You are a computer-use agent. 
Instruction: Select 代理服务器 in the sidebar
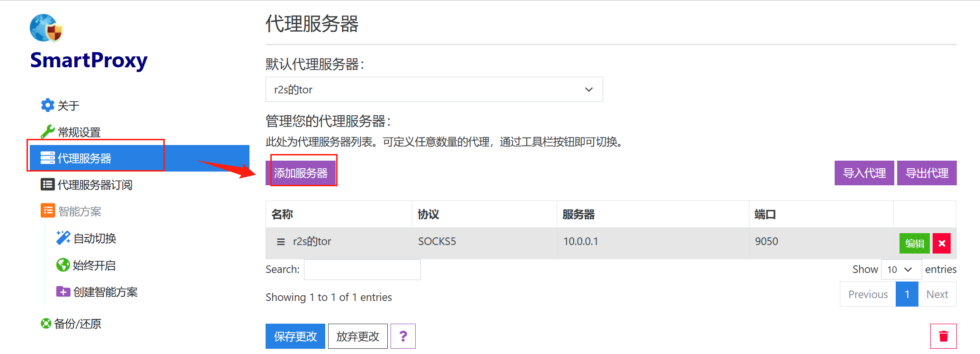click(140, 158)
